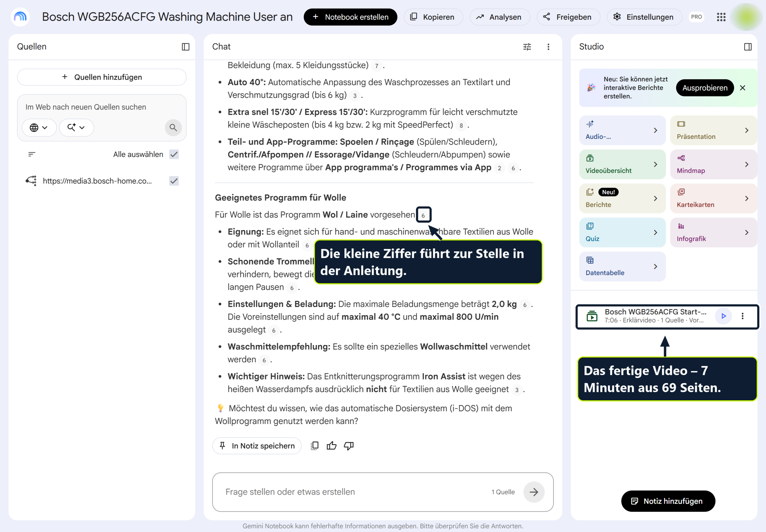Send the chat question arrow
Screen dimensions: 766x532
tap(534, 492)
